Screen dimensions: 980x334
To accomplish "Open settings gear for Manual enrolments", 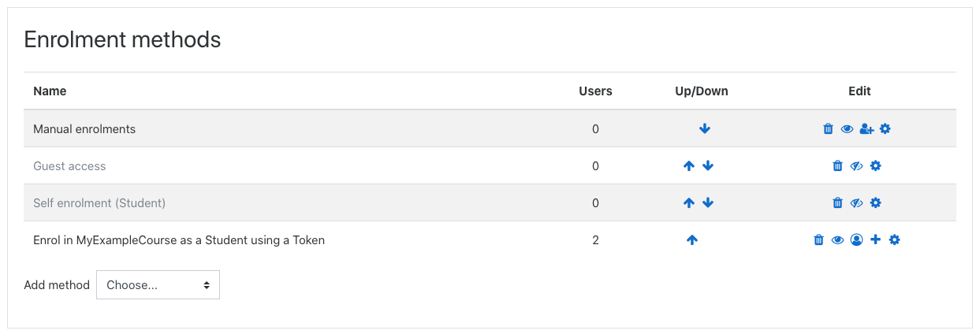I will coord(885,128).
